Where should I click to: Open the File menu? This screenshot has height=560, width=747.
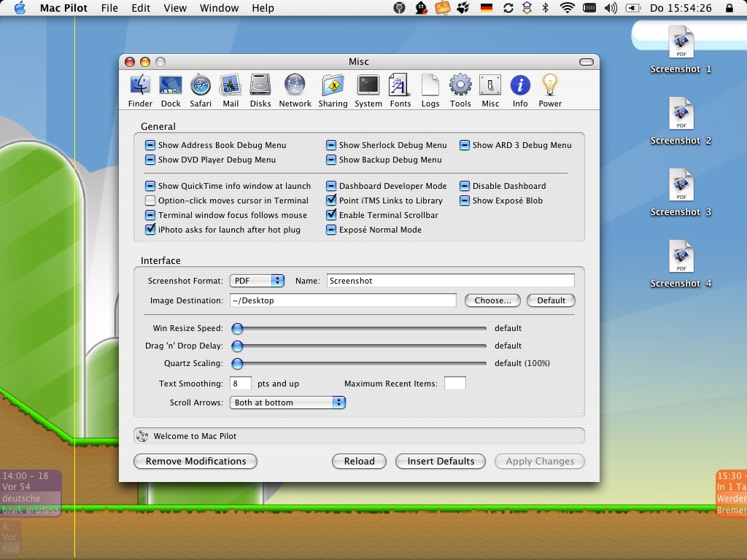click(x=109, y=8)
